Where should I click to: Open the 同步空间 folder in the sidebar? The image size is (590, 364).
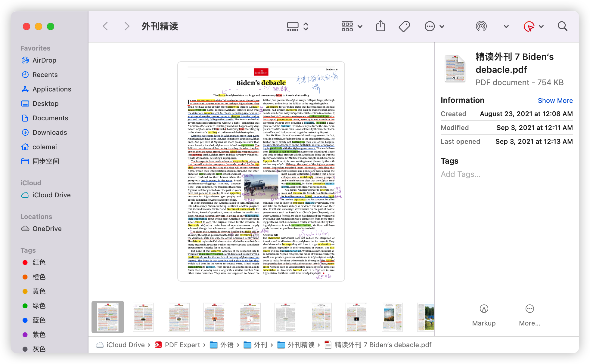click(x=46, y=161)
